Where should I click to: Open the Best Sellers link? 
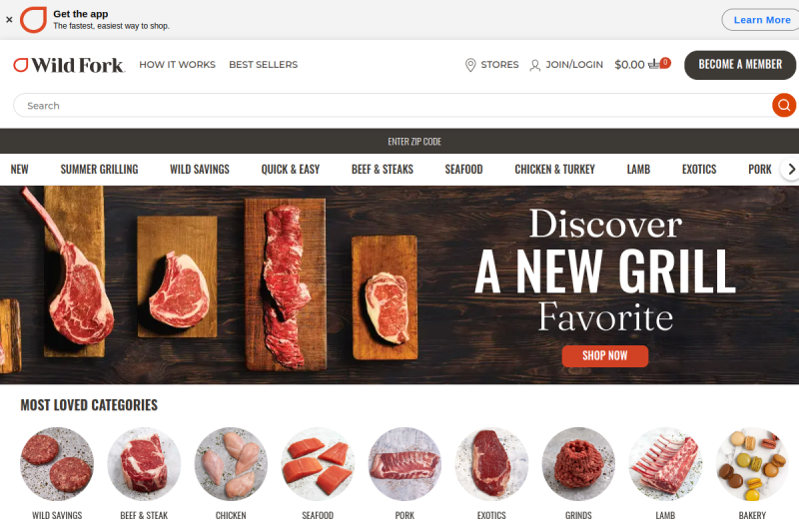point(264,65)
